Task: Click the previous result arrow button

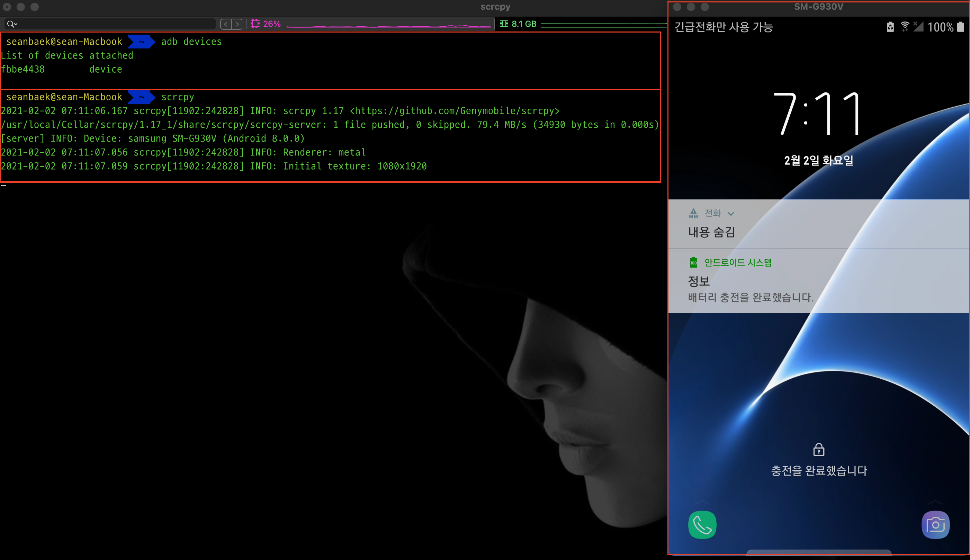Action: click(x=226, y=24)
